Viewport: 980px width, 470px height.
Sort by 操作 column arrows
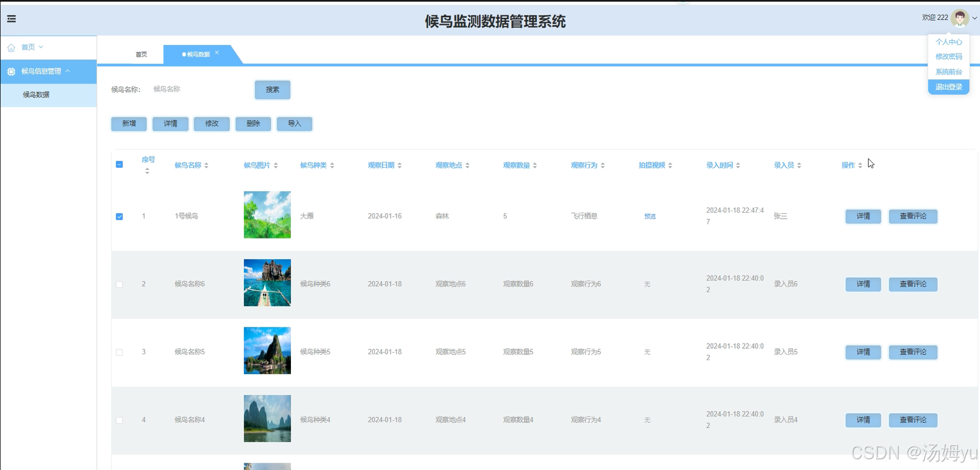click(860, 166)
